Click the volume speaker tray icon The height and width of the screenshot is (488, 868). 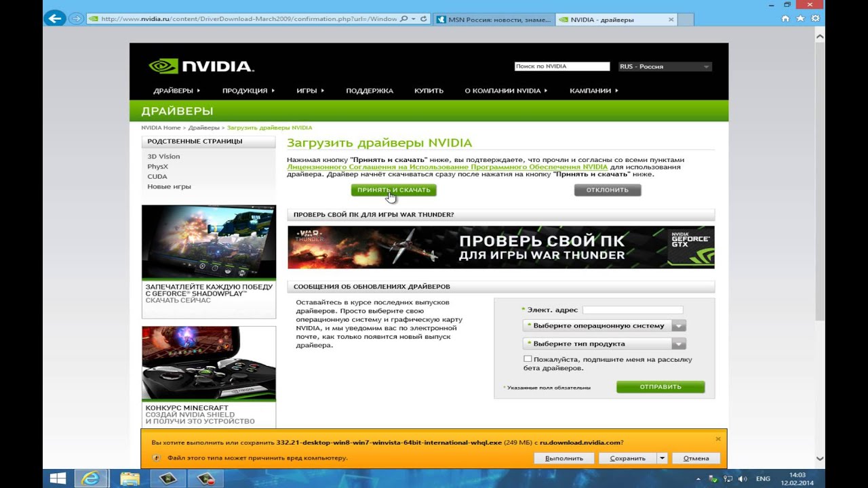[743, 479]
